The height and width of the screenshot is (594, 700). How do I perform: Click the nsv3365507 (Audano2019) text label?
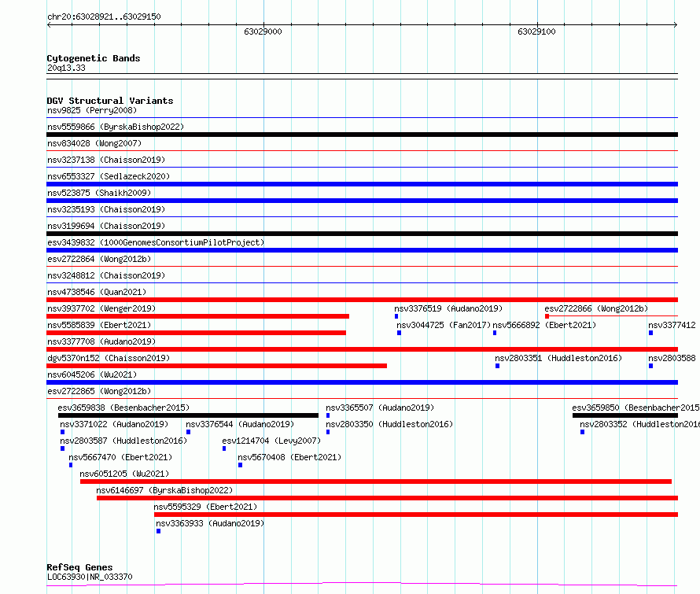click(380, 408)
